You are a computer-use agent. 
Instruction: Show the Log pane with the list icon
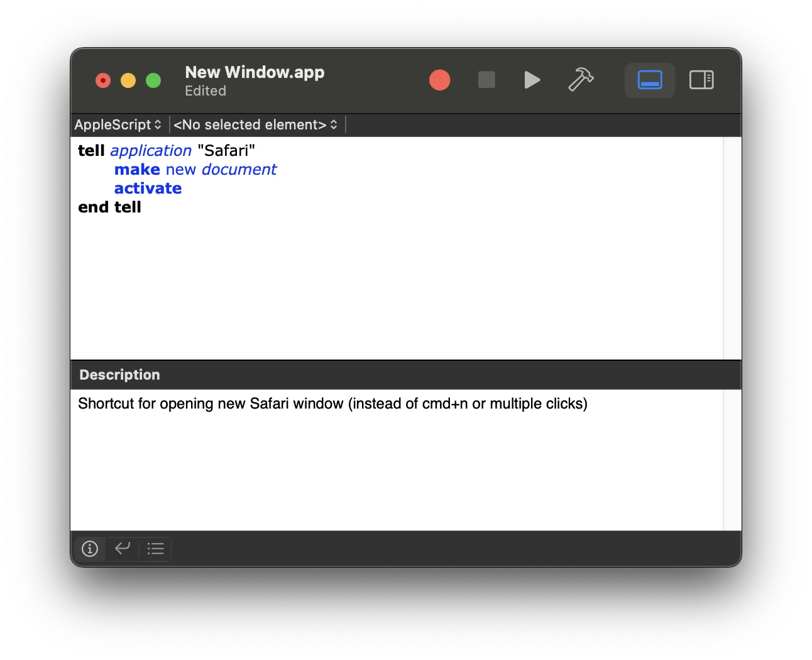[x=155, y=549]
